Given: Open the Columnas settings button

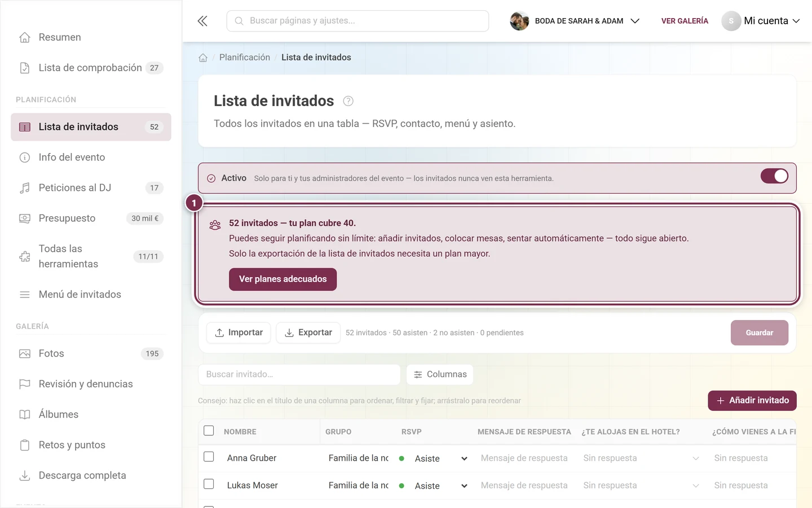Looking at the screenshot, I should pyautogui.click(x=440, y=374).
